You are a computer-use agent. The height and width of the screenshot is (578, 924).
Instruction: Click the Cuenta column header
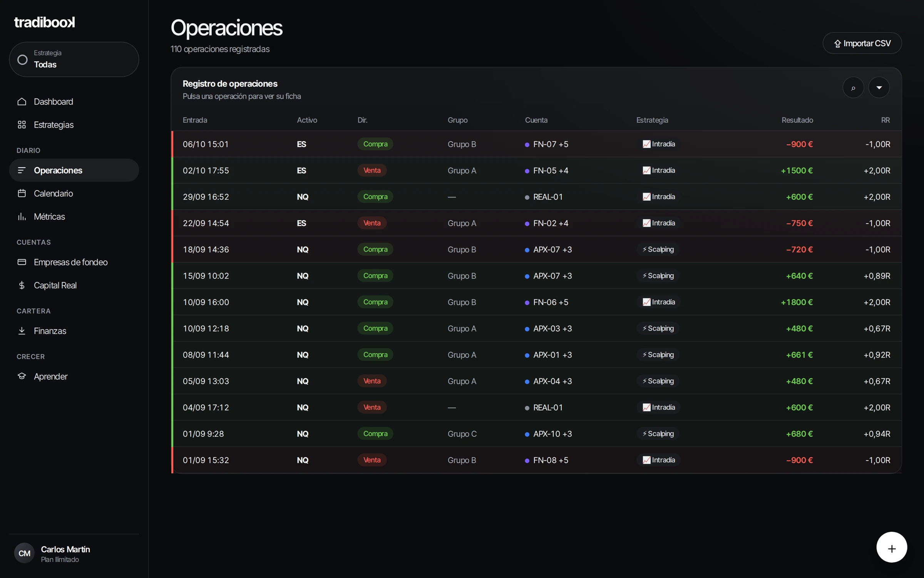tap(536, 120)
